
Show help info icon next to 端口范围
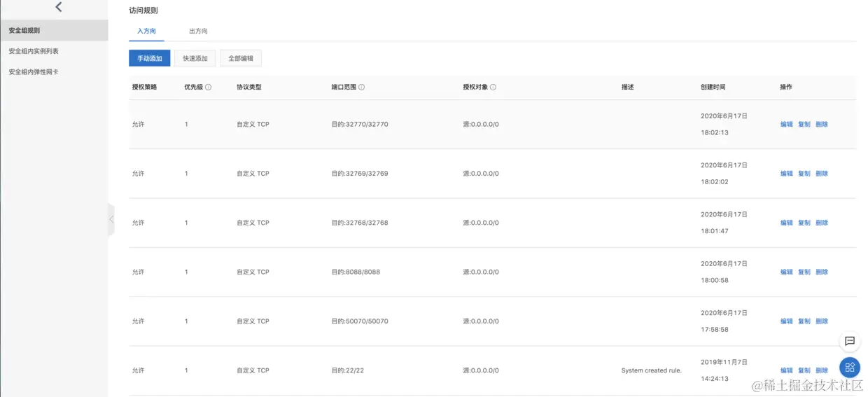[x=362, y=88]
